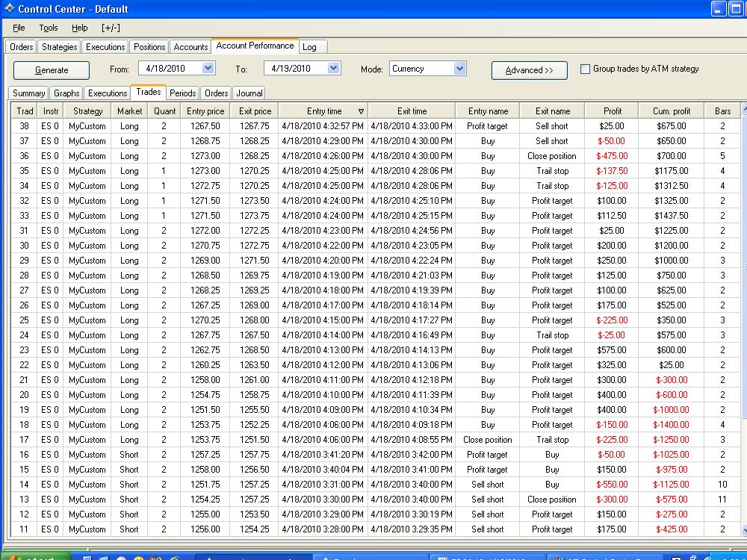The width and height of the screenshot is (747, 560).
Task: Minimize the Control Center window
Action: click(718, 9)
